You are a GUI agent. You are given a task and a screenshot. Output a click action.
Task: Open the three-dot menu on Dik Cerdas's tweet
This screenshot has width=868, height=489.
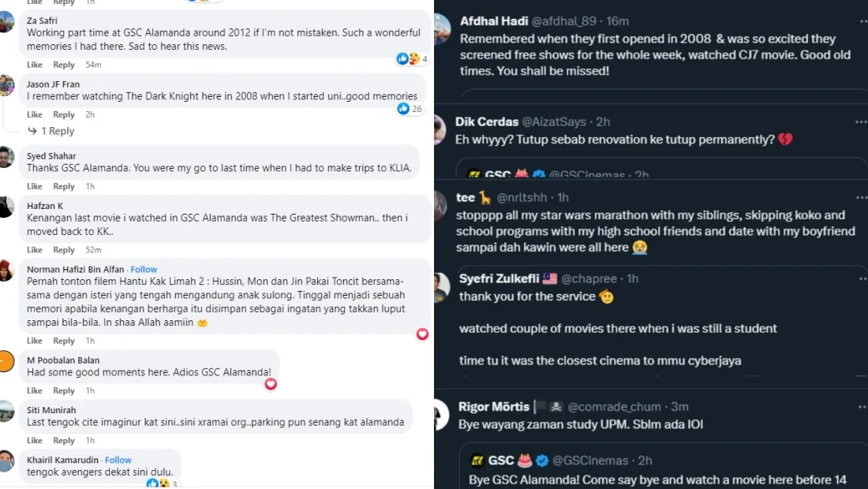861,122
